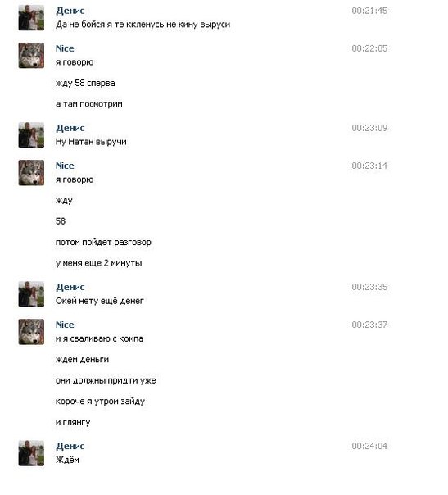Click wolf avatar next to 00:22:05 message

(31, 56)
